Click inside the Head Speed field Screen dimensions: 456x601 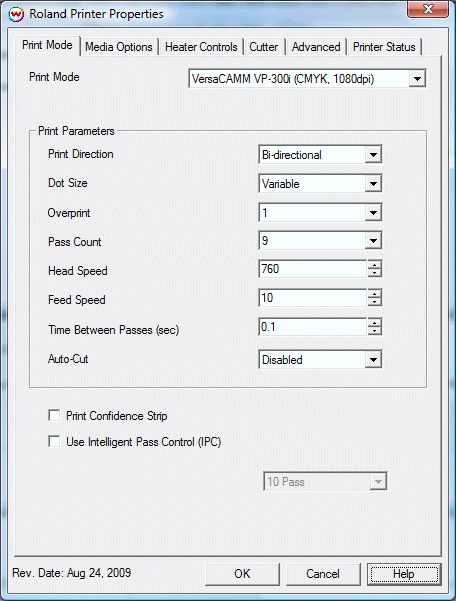(313, 269)
